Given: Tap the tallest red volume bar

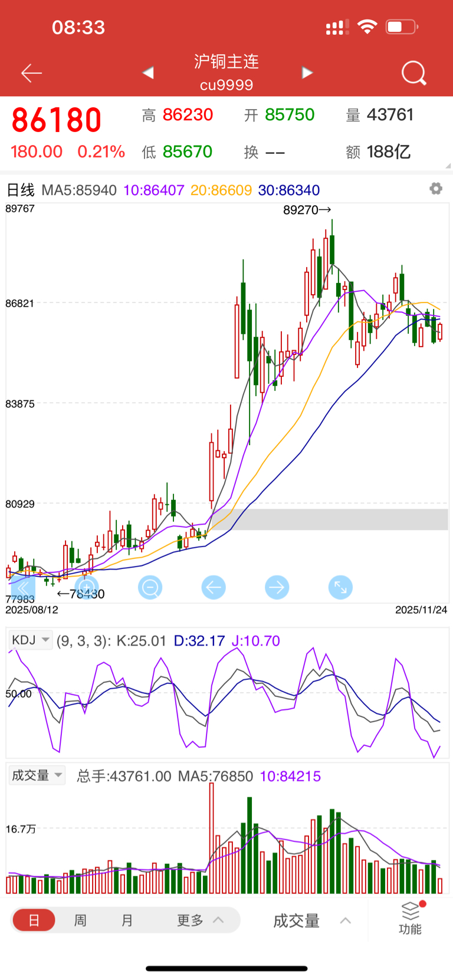Looking at the screenshot, I should [x=212, y=838].
